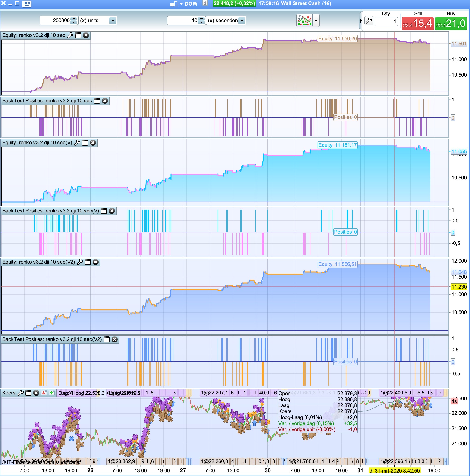470x476 pixels.
Task: Open the instrument info icon
Action: 205,3
